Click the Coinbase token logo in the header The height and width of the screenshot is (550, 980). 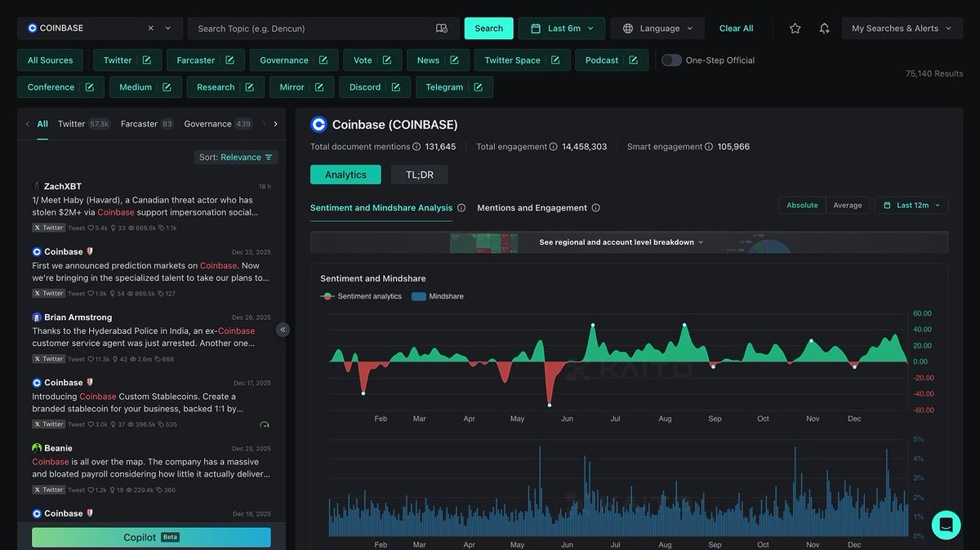(318, 124)
